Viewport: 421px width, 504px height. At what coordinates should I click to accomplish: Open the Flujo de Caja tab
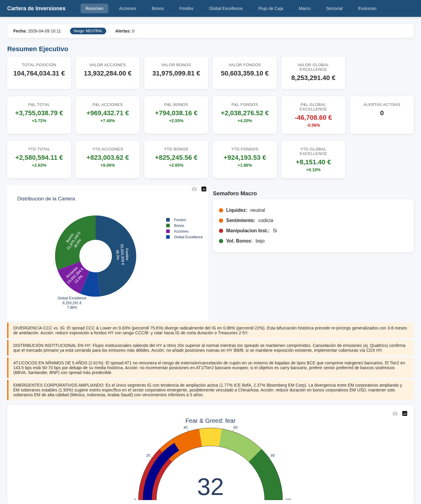(x=271, y=8)
